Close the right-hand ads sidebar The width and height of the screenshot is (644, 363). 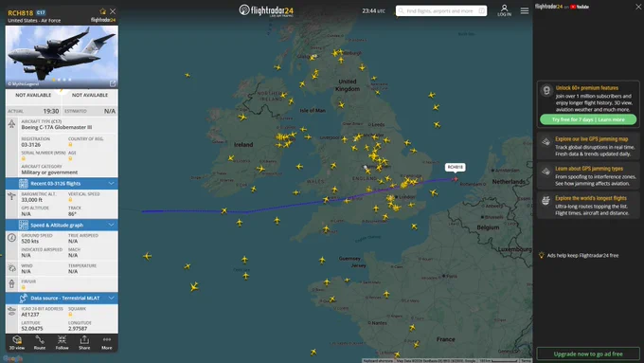[x=638, y=7]
